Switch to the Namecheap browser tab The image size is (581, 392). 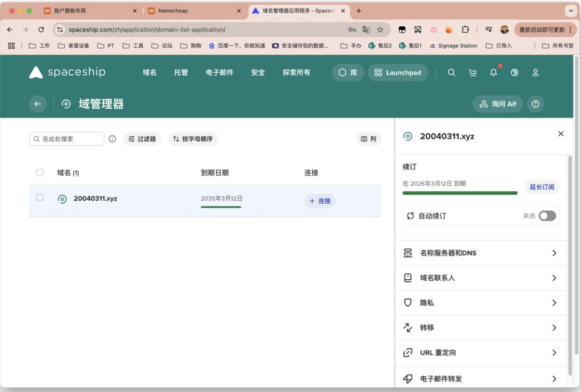pyautogui.click(x=194, y=10)
